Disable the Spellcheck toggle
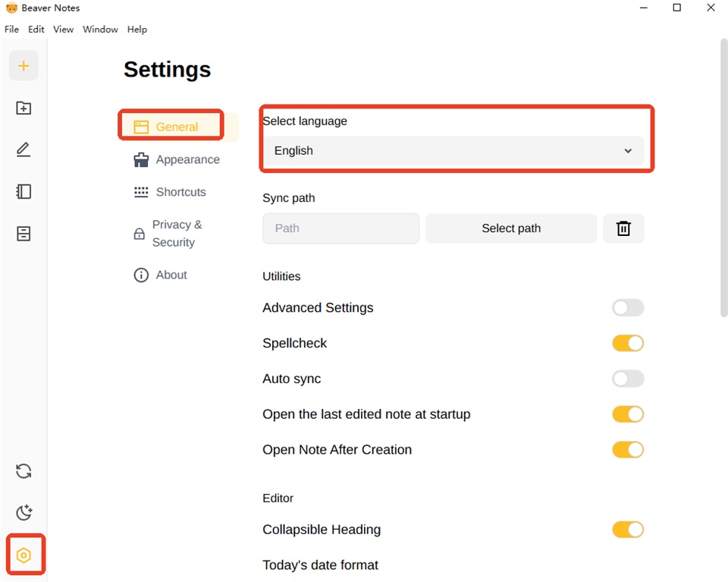Image resolution: width=728 pixels, height=582 pixels. (x=628, y=343)
